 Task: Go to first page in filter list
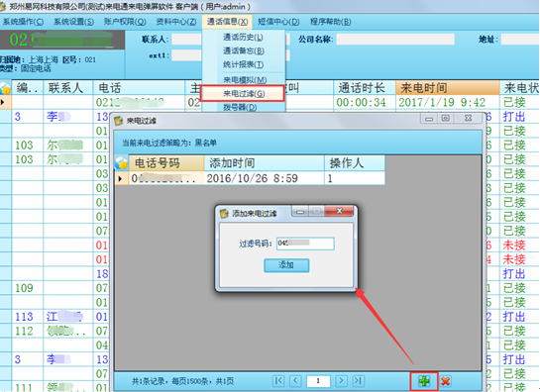click(278, 381)
